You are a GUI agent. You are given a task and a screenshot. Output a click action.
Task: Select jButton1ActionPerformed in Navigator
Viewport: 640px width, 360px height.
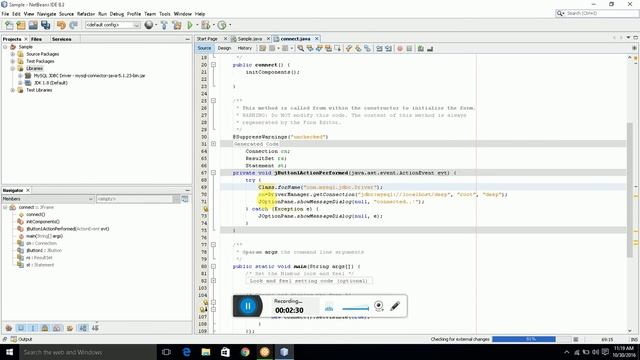(68, 229)
